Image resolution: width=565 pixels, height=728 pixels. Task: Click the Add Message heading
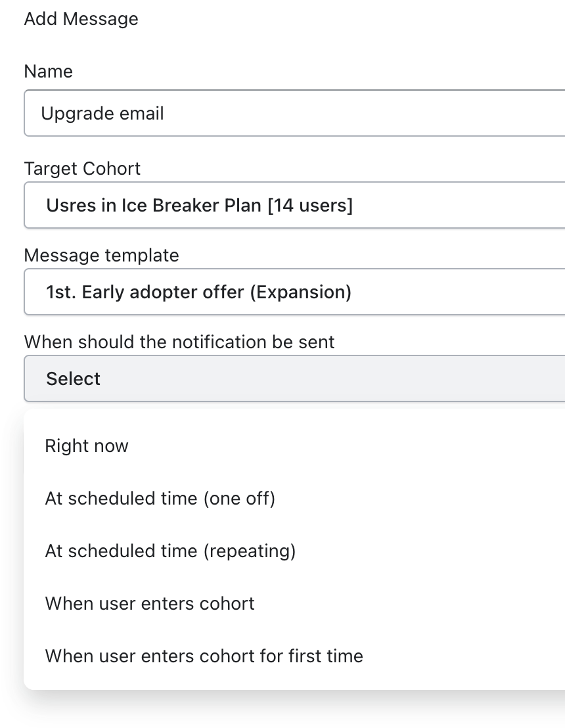pyautogui.click(x=81, y=19)
